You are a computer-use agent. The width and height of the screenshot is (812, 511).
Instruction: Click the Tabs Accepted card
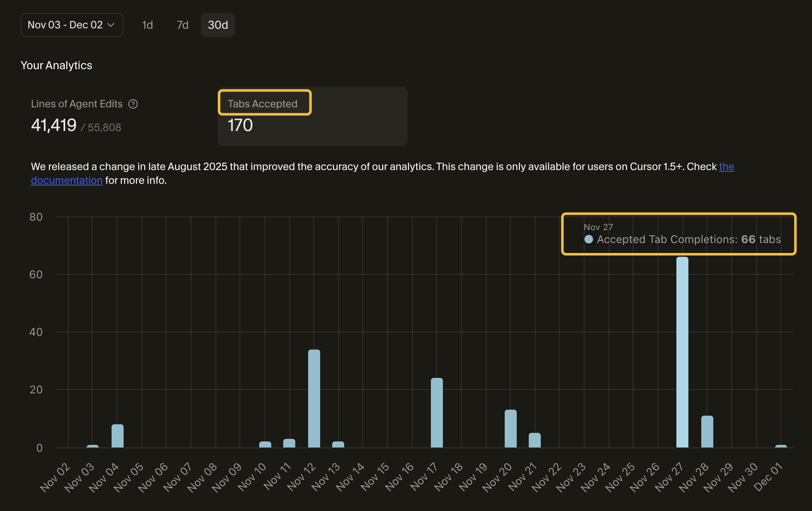312,116
